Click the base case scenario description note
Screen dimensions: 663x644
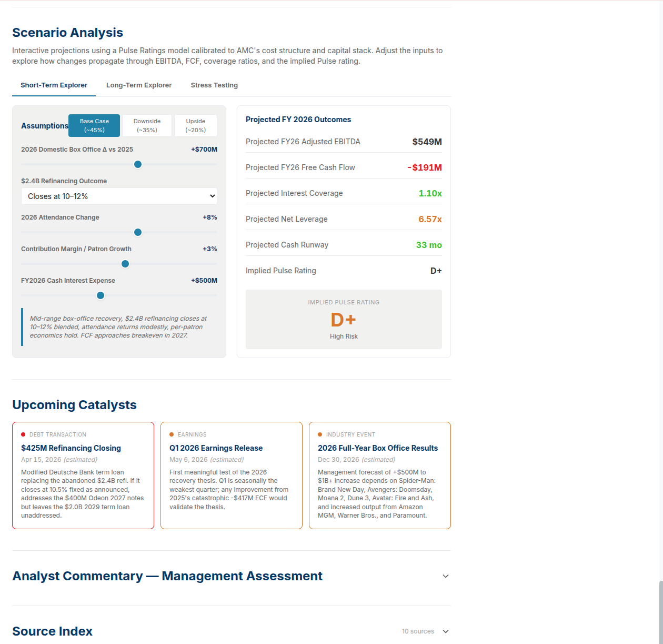[x=118, y=327]
